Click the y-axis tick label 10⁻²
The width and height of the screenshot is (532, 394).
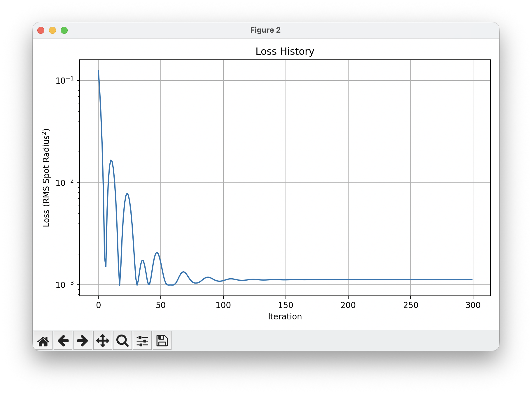point(64,183)
